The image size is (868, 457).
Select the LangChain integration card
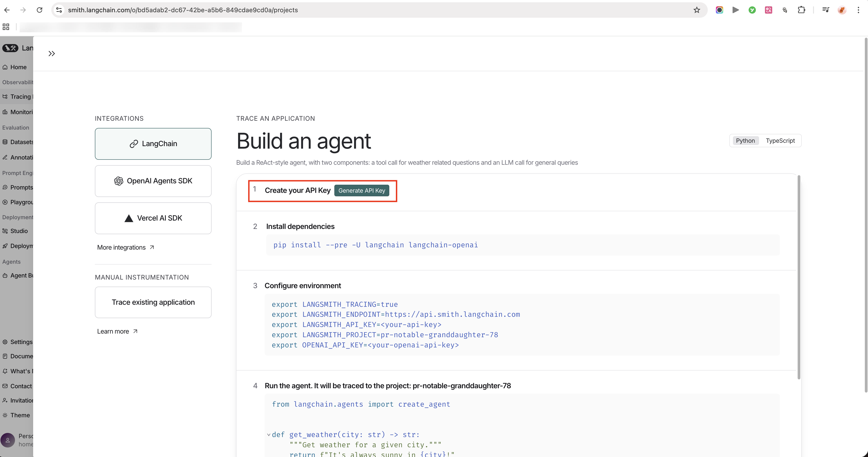pos(153,144)
